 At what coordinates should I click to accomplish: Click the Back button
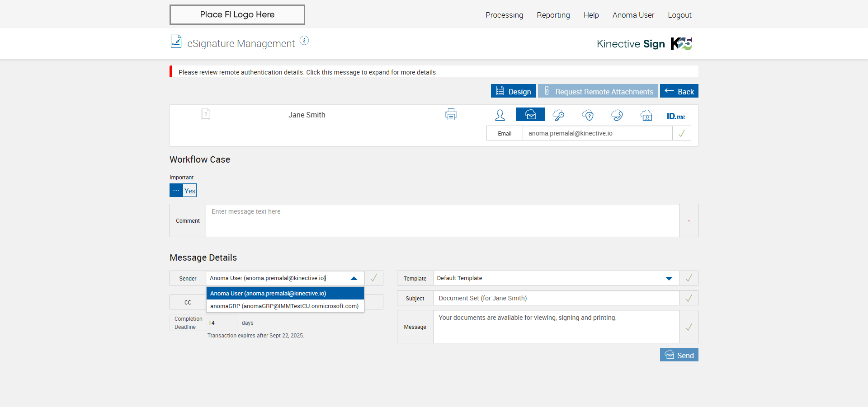(679, 91)
